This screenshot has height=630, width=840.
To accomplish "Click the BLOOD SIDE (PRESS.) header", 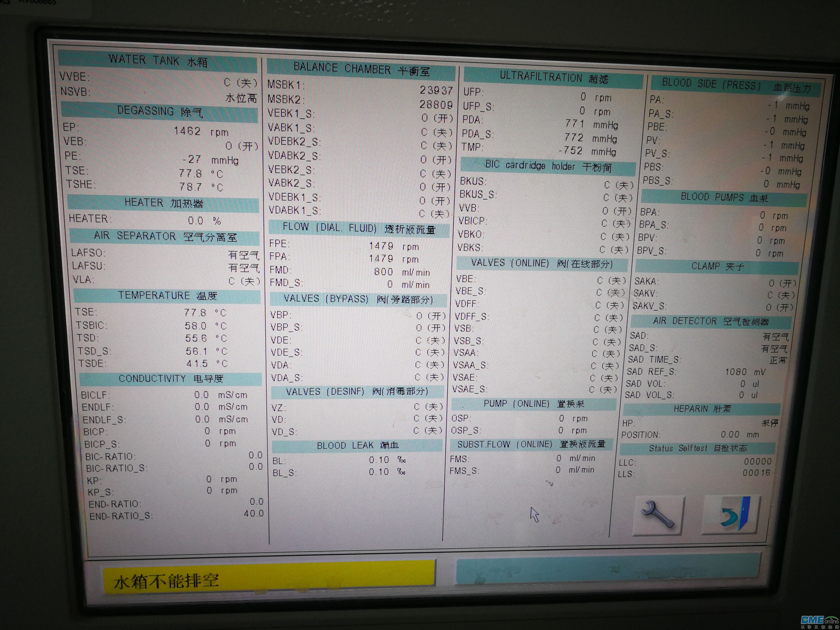I will pyautogui.click(x=736, y=86).
